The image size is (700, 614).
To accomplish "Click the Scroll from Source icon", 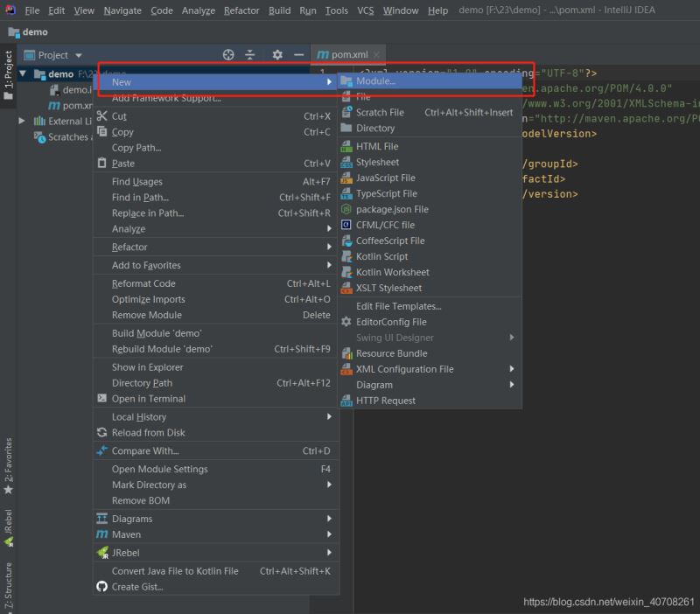I will (228, 54).
